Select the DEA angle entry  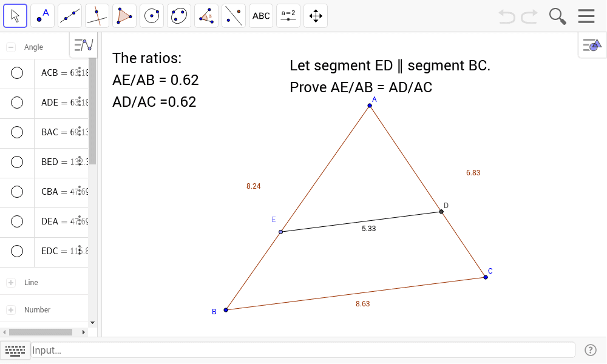61,221
